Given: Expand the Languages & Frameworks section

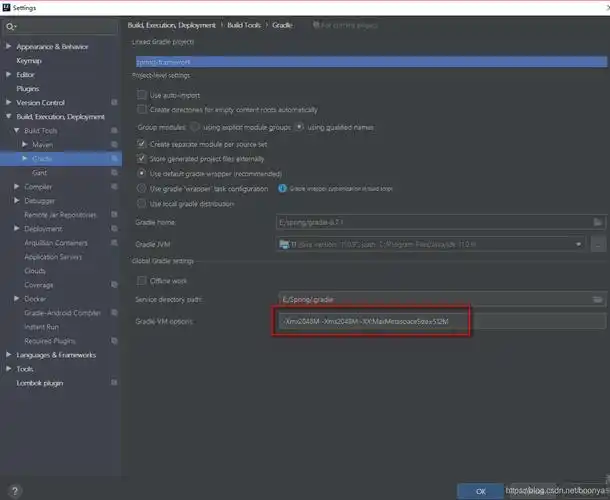Looking at the screenshot, I should [x=8, y=354].
